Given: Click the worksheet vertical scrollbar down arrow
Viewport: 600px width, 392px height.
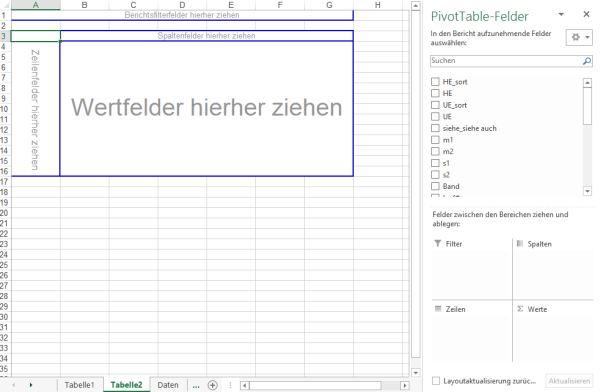Looking at the screenshot, I should pos(416,372).
